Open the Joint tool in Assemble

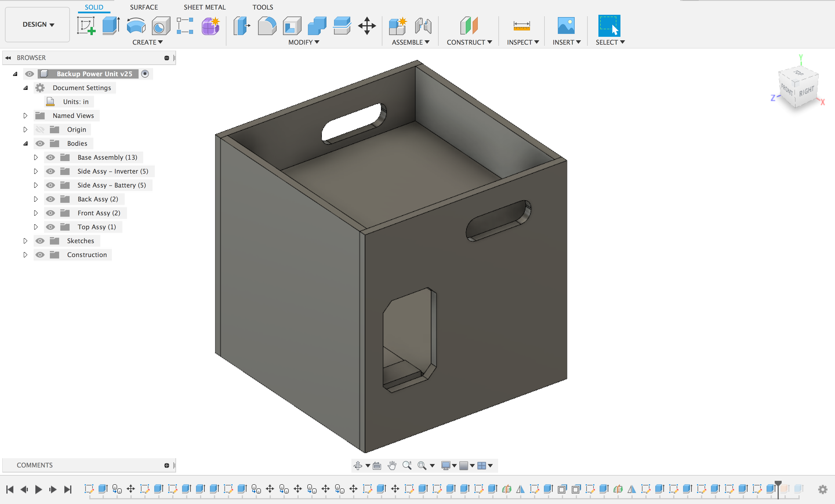click(x=423, y=26)
